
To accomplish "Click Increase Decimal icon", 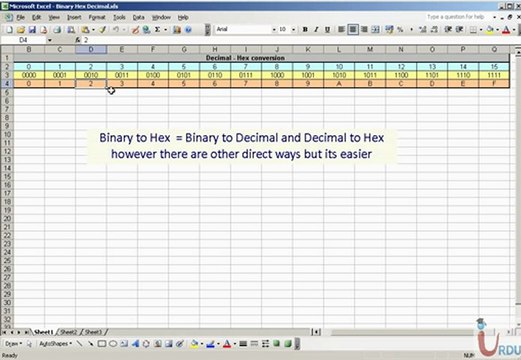I will click(423, 30).
